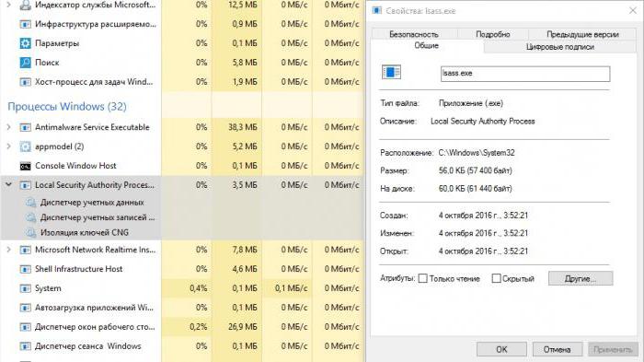
Task: Expand the Microsoft Network Realtime Inspection entry
Action: tap(8, 250)
